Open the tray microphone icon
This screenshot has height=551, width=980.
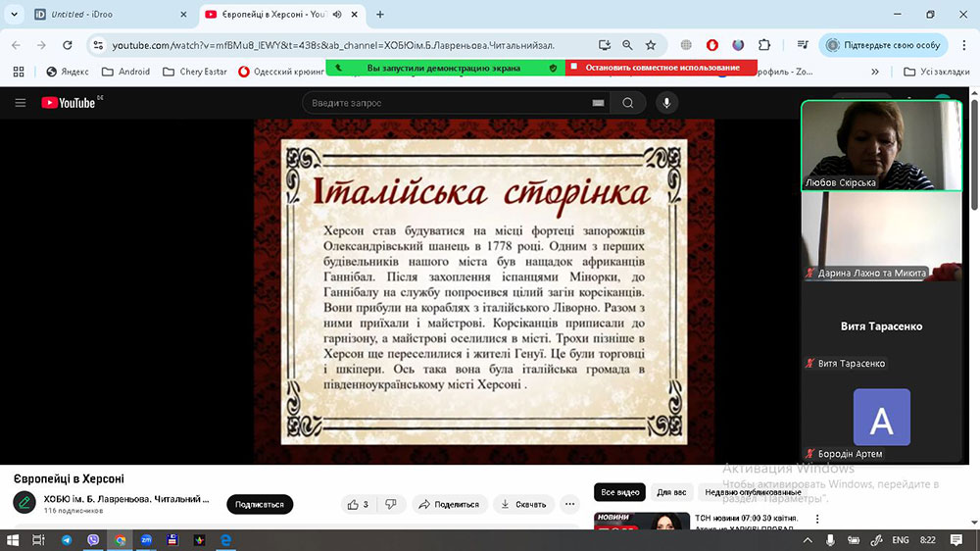click(830, 540)
